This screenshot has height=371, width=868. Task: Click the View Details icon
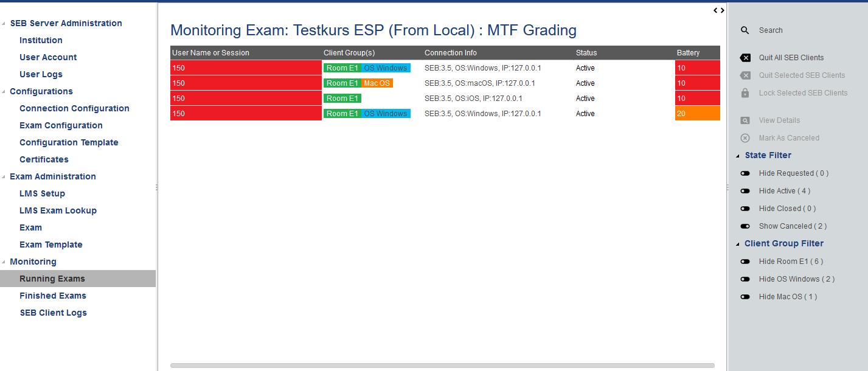pyautogui.click(x=745, y=120)
